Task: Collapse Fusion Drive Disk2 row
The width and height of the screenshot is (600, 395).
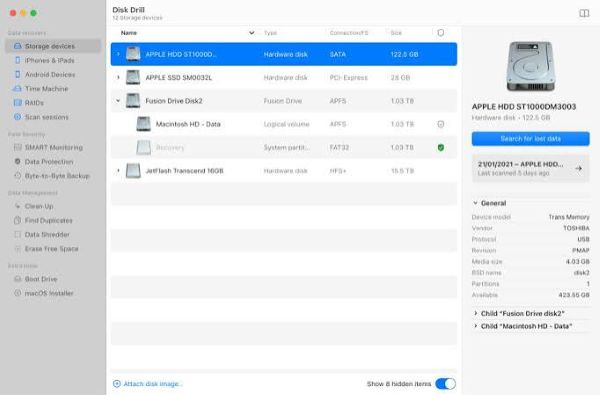Action: point(118,101)
